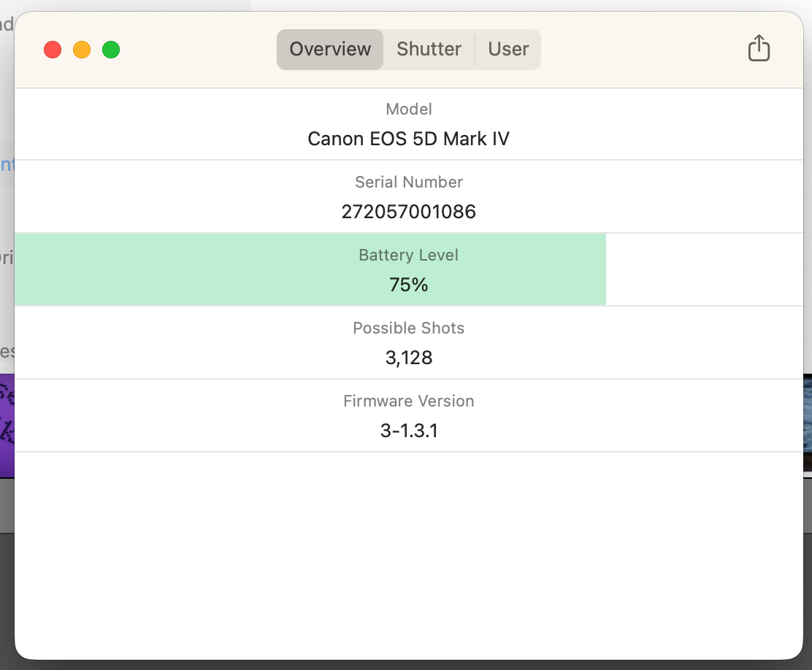The height and width of the screenshot is (670, 812).
Task: Zoom the window with green button
Action: (x=111, y=50)
